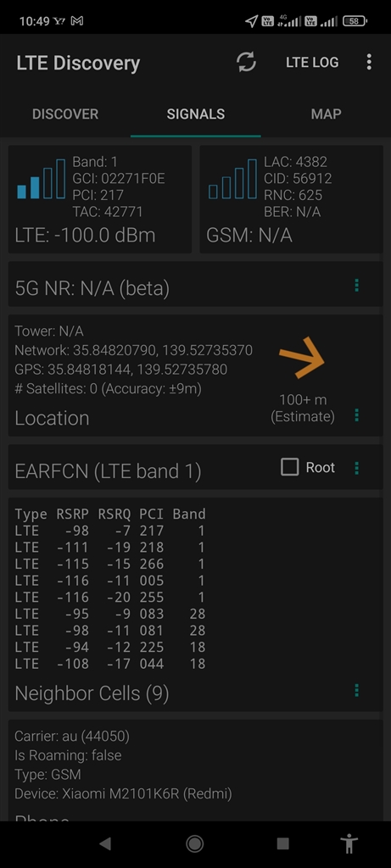Enable the Root checkbox

coord(290,467)
